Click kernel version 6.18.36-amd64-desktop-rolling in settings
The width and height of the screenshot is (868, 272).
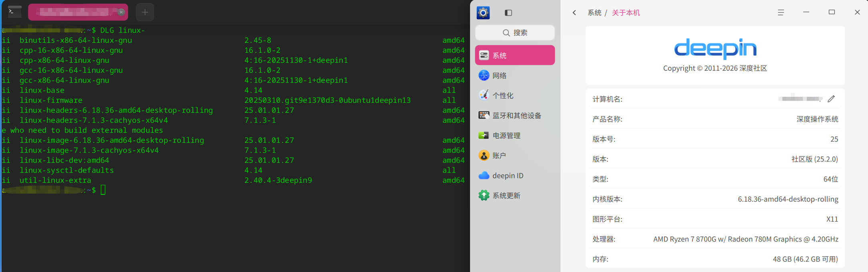[788, 199]
